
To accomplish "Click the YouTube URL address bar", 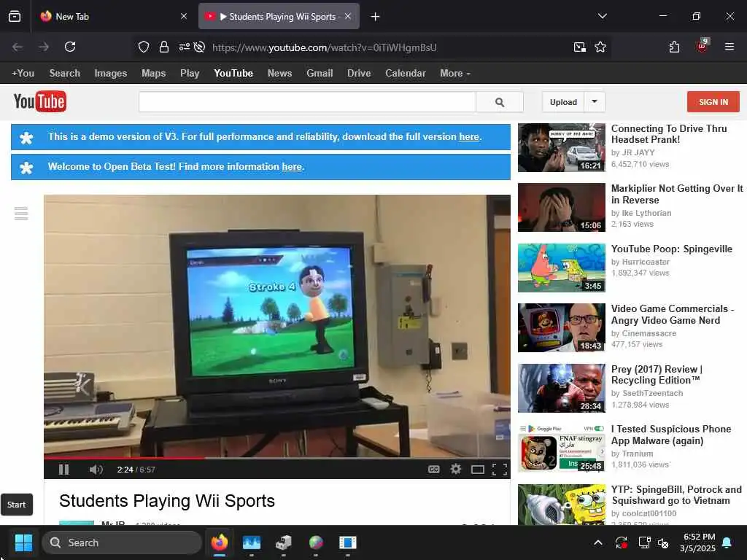I will (x=324, y=47).
